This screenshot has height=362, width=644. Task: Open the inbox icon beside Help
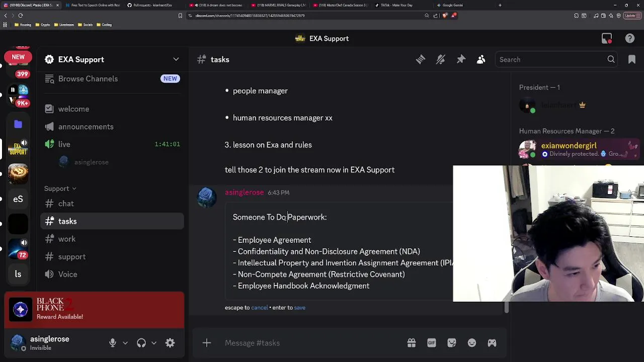click(x=607, y=39)
